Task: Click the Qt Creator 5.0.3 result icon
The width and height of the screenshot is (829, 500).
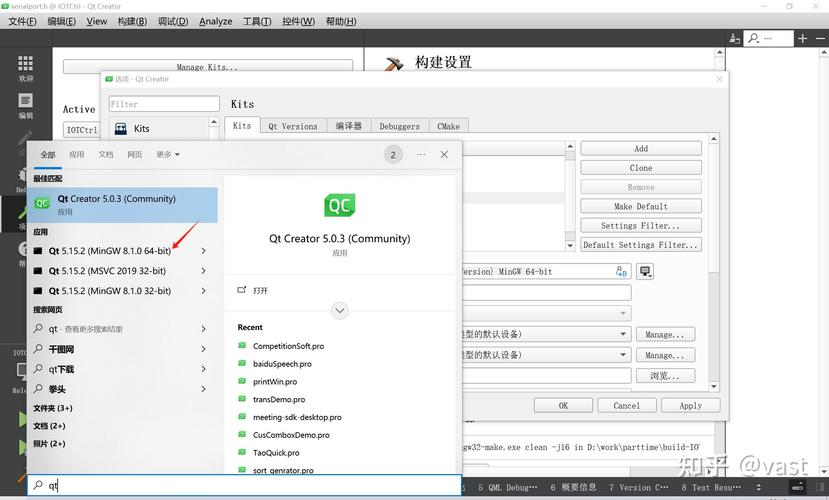Action: (x=42, y=203)
